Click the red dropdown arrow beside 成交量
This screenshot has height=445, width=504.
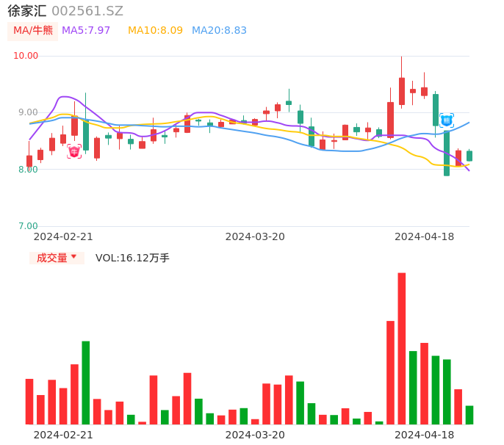(x=73, y=257)
